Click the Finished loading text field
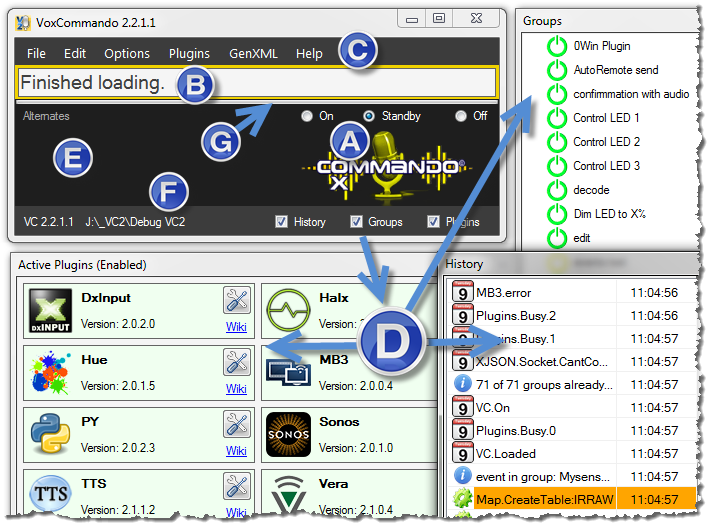Screen dimensions: 712x528 257,83
